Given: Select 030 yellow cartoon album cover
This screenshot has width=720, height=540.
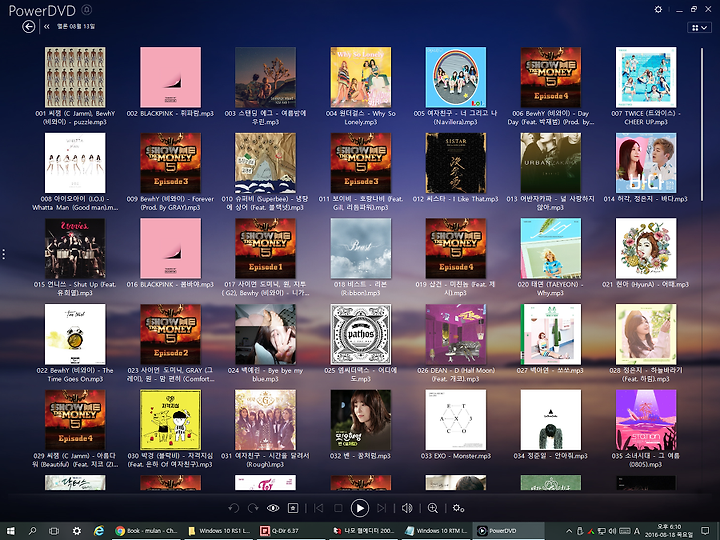Looking at the screenshot, I should point(170,420).
